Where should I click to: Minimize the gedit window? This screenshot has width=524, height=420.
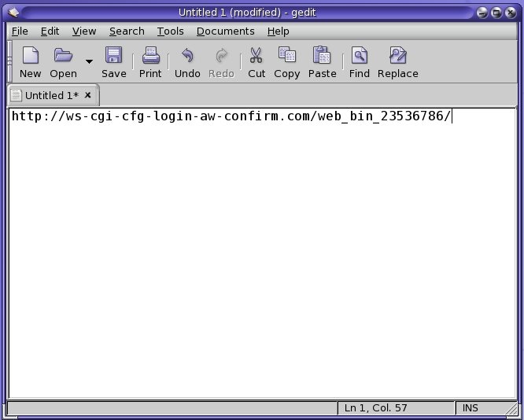(482, 13)
